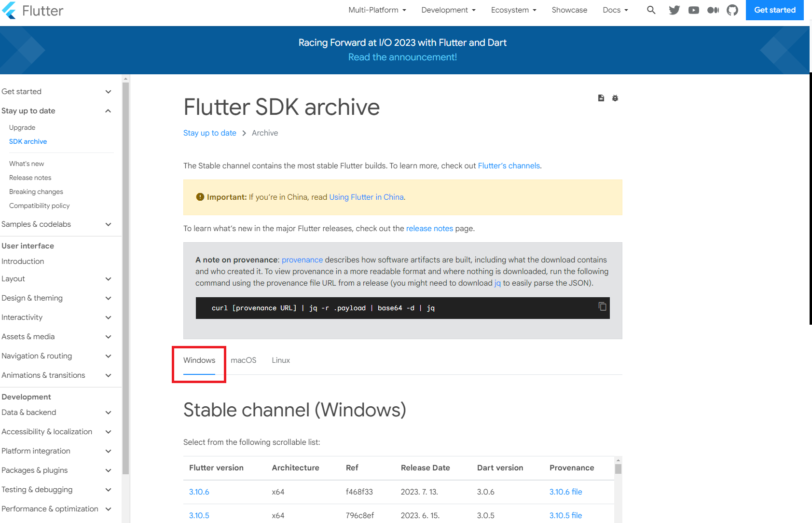Click the Ref f468f33 cell
This screenshot has width=812, height=523.
[x=359, y=492]
